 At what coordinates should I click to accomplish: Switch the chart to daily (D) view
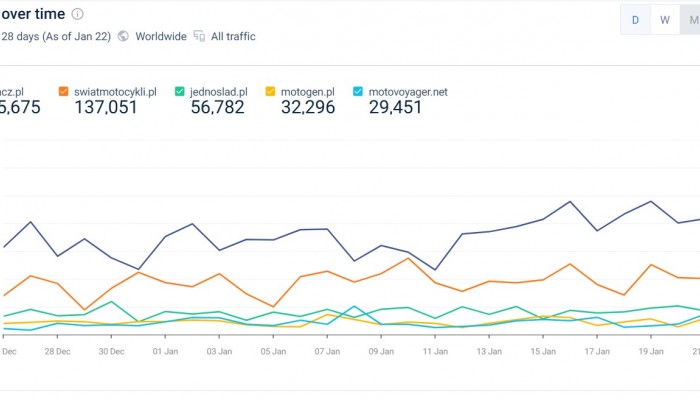635,19
